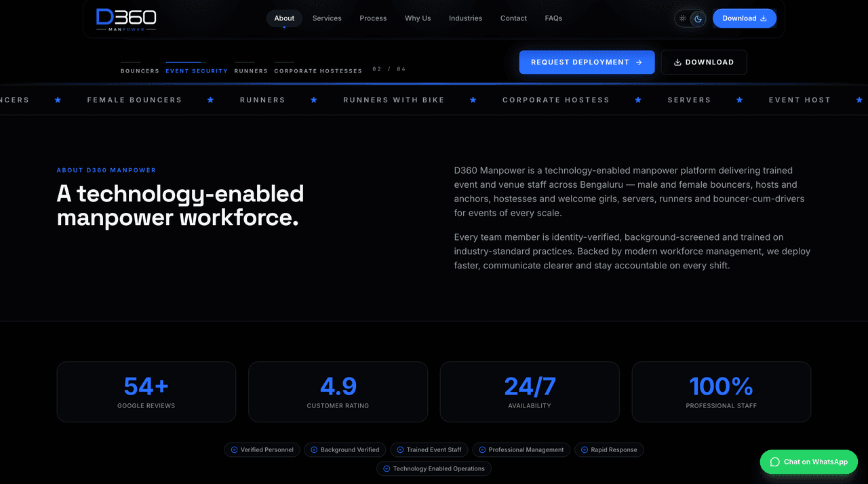The height and width of the screenshot is (484, 868).
Task: Click EVENT HOST in the ticker
Action: [800, 100]
